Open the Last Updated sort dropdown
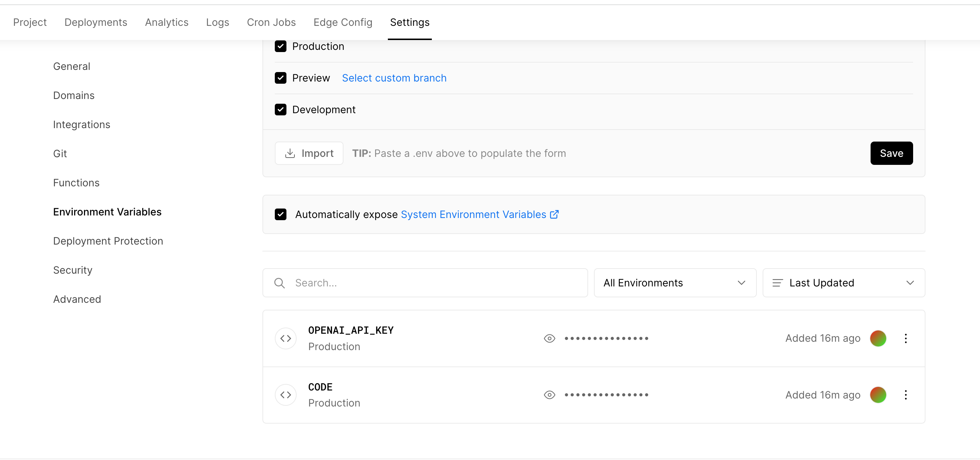 pos(843,282)
